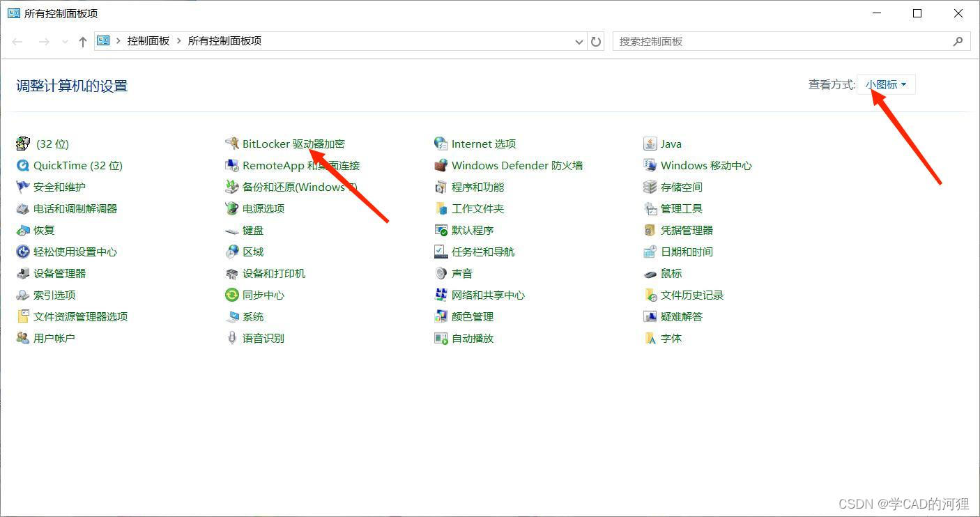Open the 程序和功能 icon

point(441,187)
